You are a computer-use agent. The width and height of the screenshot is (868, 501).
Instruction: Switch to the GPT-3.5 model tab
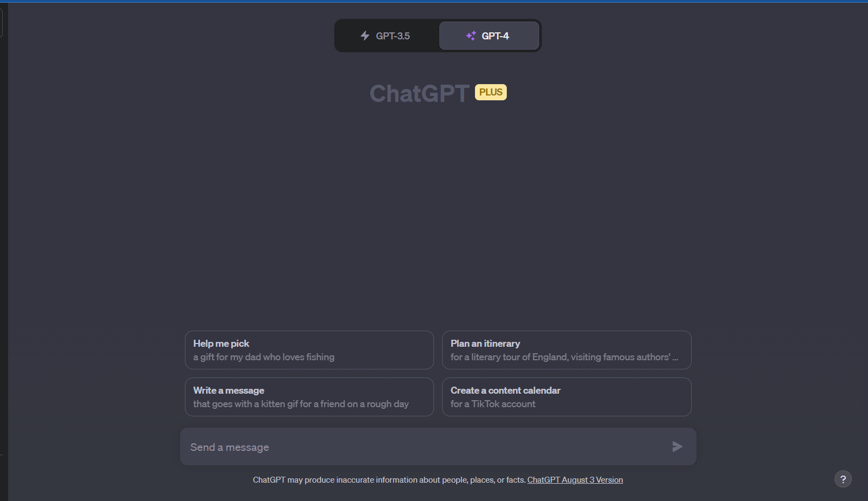point(386,36)
